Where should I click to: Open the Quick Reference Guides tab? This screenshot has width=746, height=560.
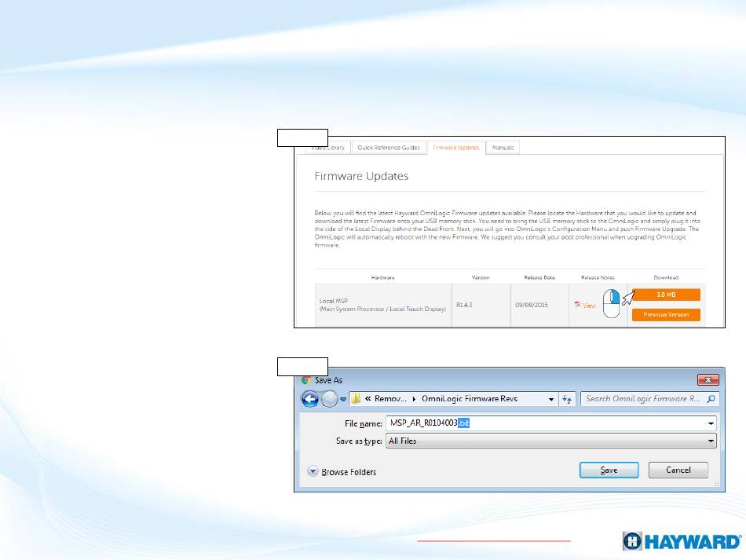[389, 148]
